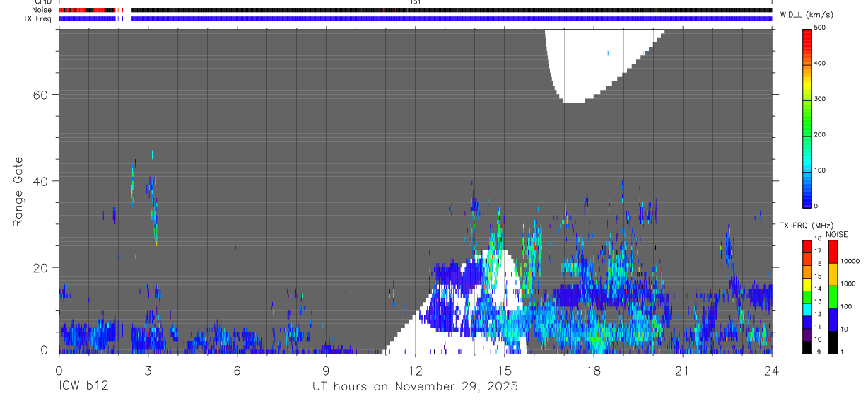Click the x-axis tick label "6"

(237, 370)
